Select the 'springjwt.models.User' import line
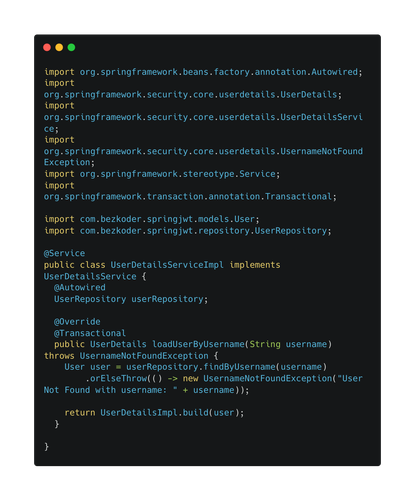 coord(152,219)
